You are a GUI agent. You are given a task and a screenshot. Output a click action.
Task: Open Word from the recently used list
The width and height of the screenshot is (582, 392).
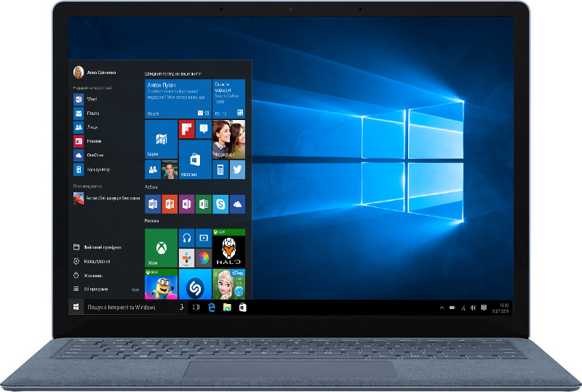point(86,99)
